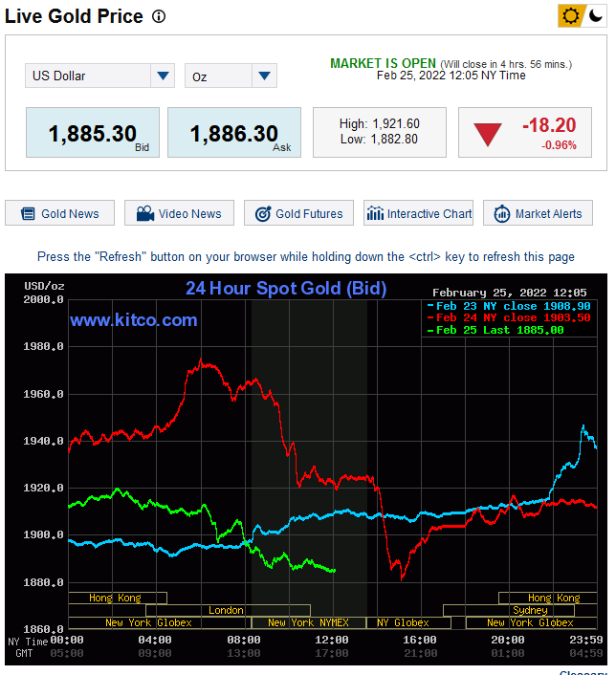Open the Gold News button
This screenshot has height=675, width=616.
click(60, 212)
